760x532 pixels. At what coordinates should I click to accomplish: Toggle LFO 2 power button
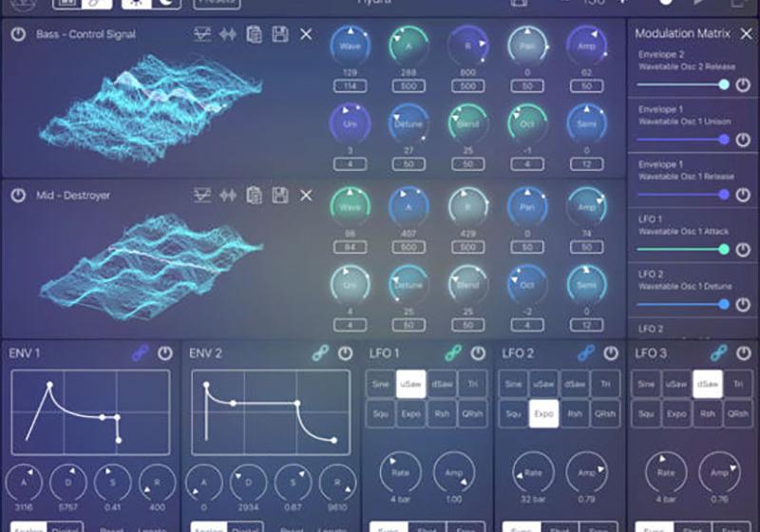tap(611, 353)
